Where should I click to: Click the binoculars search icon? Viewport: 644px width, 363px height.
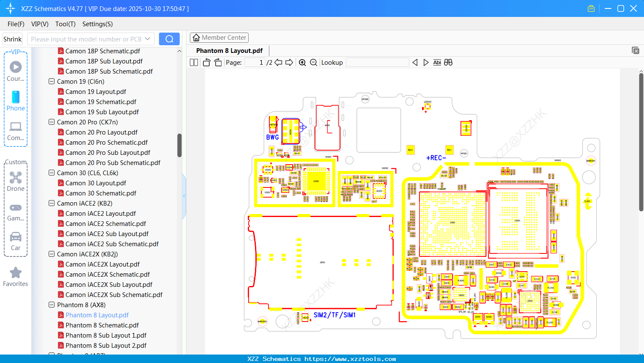[x=448, y=63]
